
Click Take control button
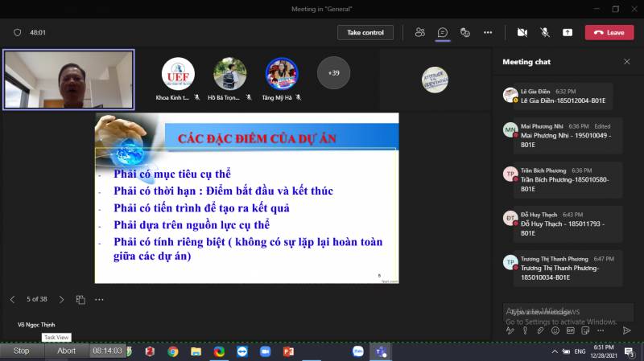click(x=365, y=32)
